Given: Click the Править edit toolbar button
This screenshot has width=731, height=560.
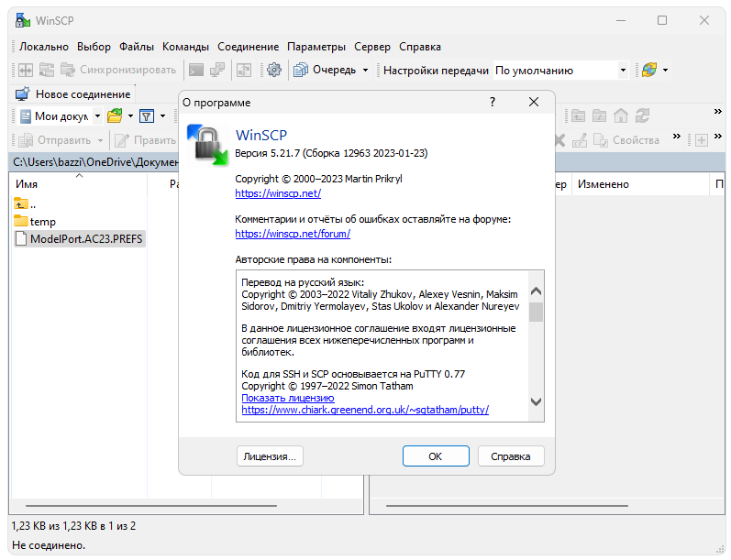Looking at the screenshot, I should coord(146,140).
